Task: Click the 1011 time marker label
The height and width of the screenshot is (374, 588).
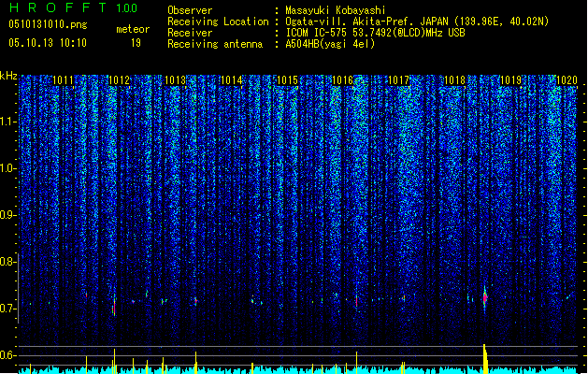Action: coord(63,79)
